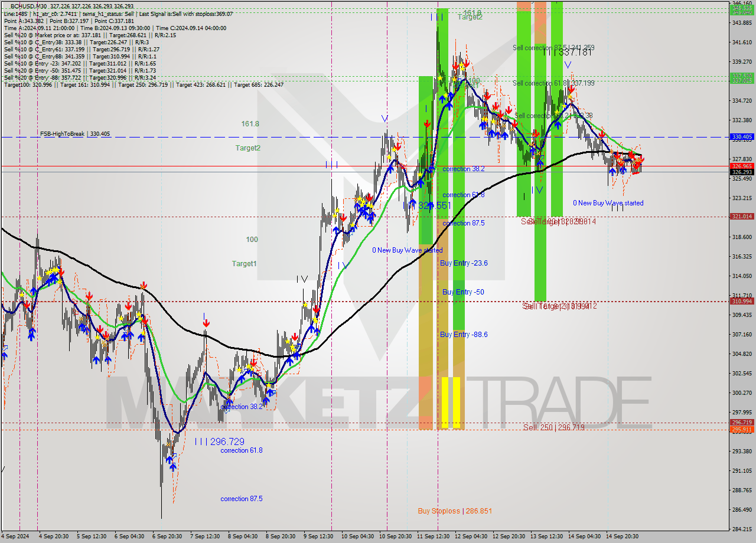This screenshot has height=543, width=756.
Task: Click the 310.994 price tag on the axis
Action: 742,301
